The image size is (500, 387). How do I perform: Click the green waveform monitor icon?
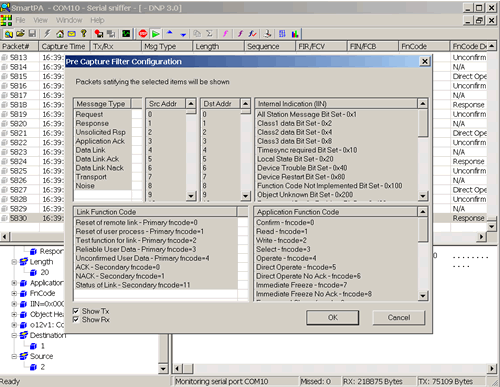[126, 34]
